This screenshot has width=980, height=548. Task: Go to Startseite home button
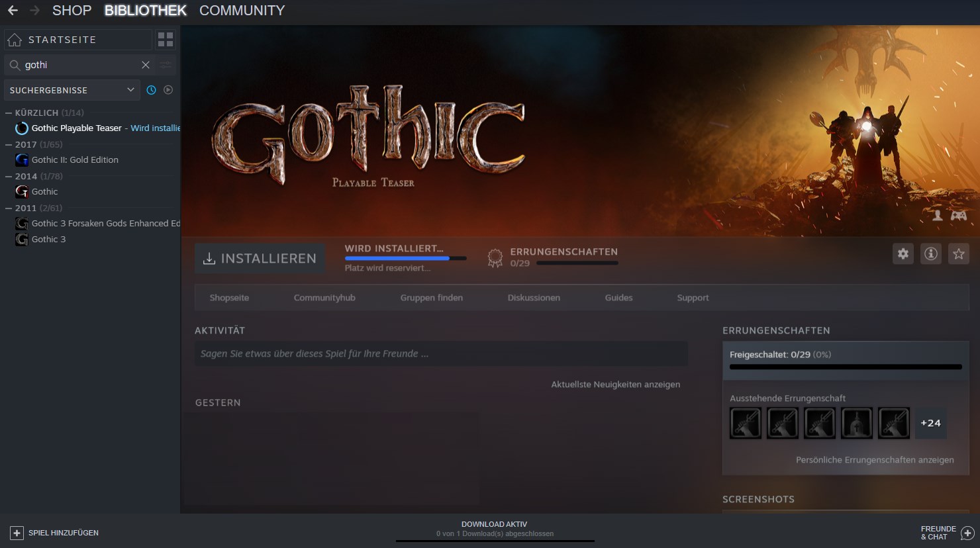tap(78, 40)
